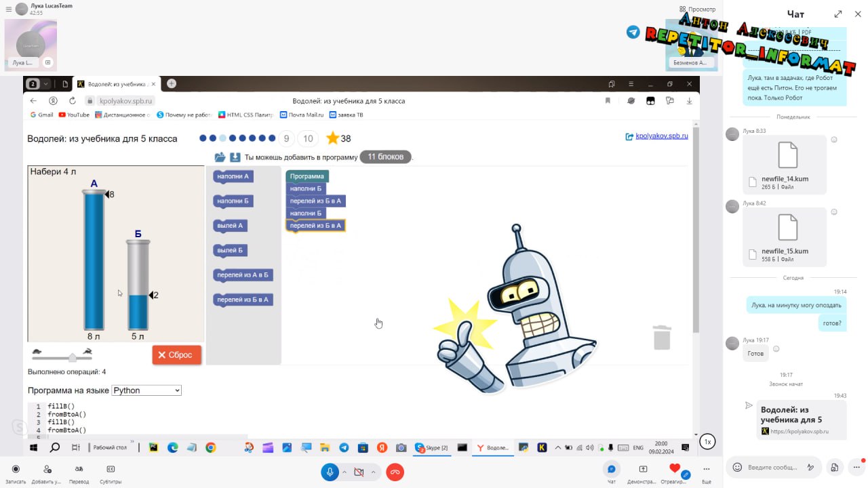868x488 pixels.
Task: Open the Python language dropdown
Action: [x=146, y=390]
